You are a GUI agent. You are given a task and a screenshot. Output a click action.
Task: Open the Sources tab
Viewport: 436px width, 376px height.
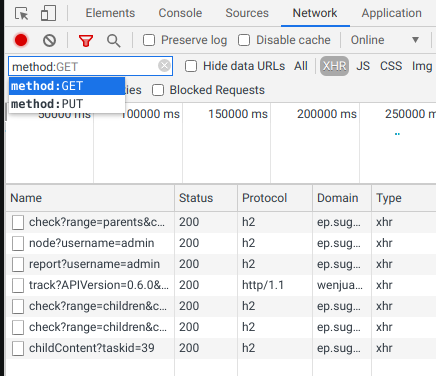pos(247,13)
